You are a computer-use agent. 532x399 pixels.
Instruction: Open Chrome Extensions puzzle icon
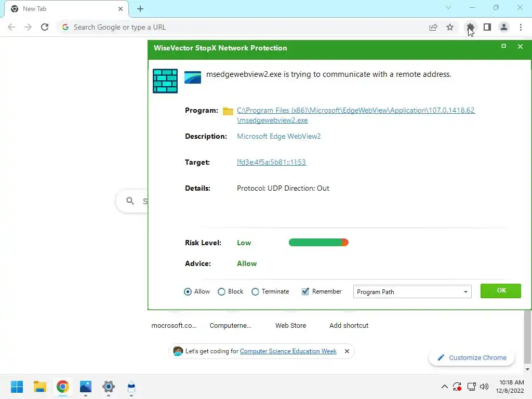pos(470,27)
